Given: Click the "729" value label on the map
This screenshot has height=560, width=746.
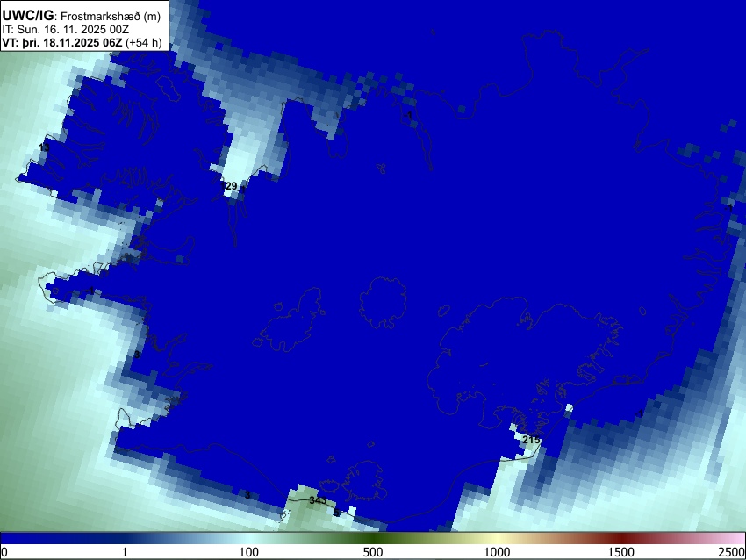Looking at the screenshot, I should coord(230,186).
